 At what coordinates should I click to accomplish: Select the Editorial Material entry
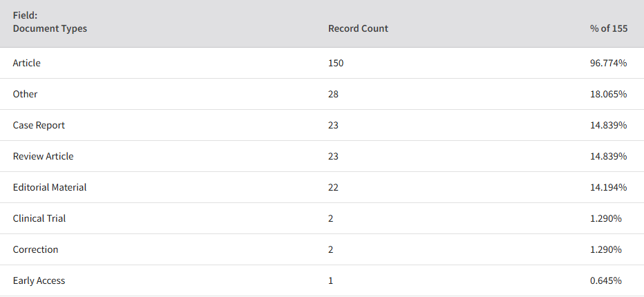[50, 187]
